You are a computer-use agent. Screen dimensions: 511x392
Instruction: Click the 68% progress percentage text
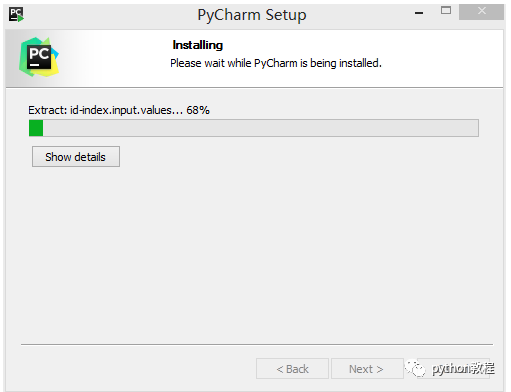pos(198,110)
